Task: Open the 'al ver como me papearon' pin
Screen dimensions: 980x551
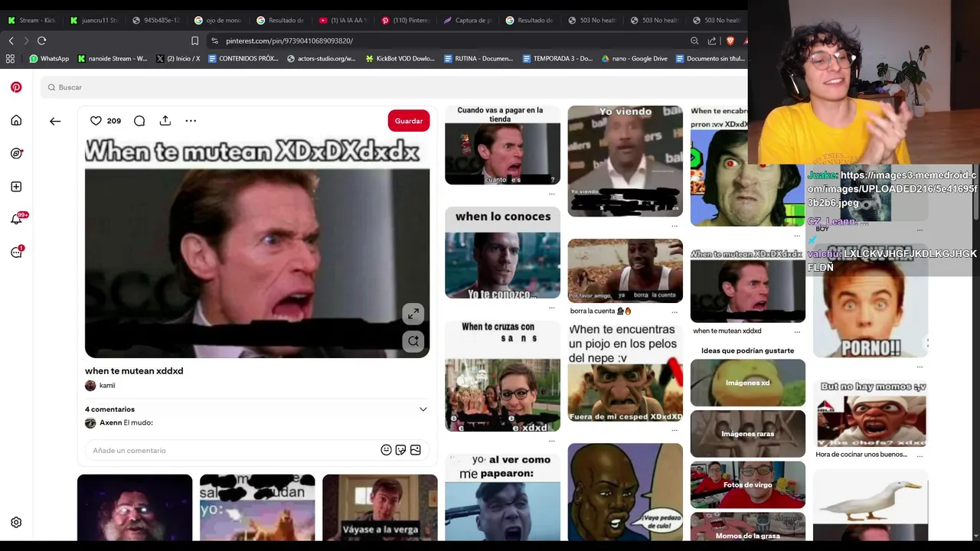Action: [x=502, y=497]
